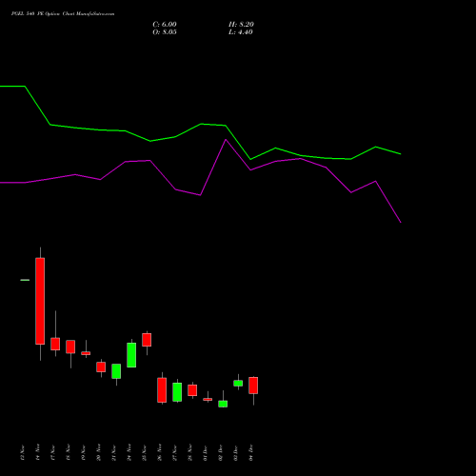Click the green 24 Nov candlestick body
The image size is (476, 476).
click(131, 355)
